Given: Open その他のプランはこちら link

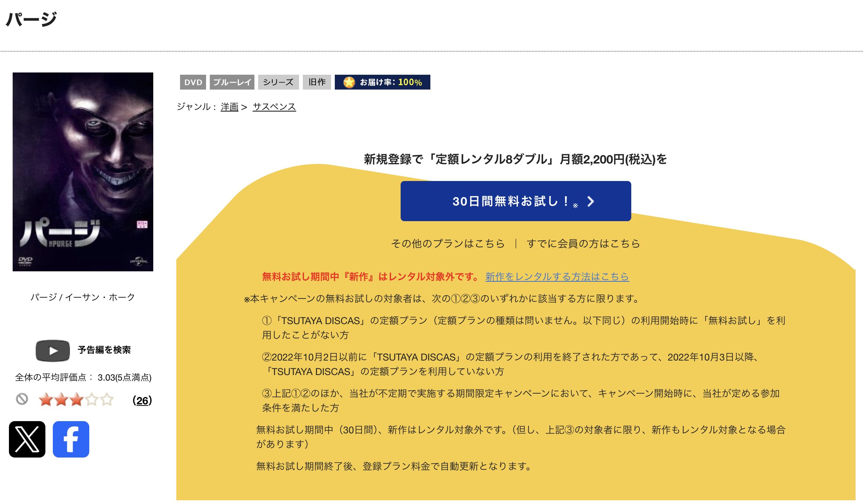Looking at the screenshot, I should [448, 243].
